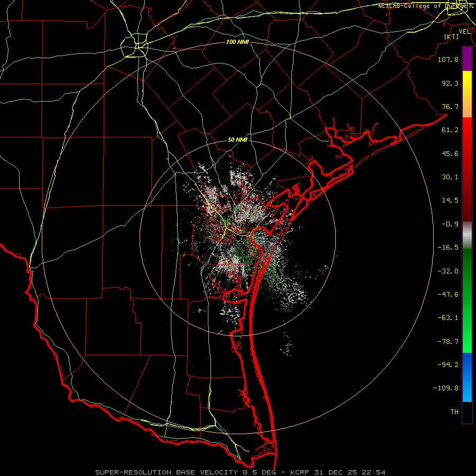Select the 92.3 value on velocity scale
476x476 pixels.
click(x=450, y=83)
